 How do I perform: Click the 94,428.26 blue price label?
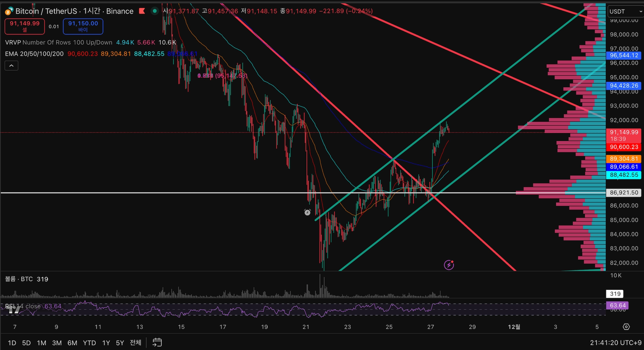click(x=624, y=86)
